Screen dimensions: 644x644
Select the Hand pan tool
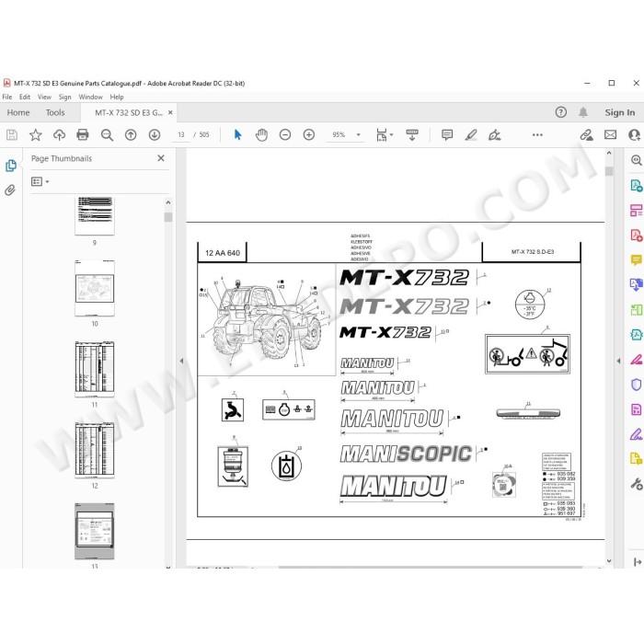[261, 134]
